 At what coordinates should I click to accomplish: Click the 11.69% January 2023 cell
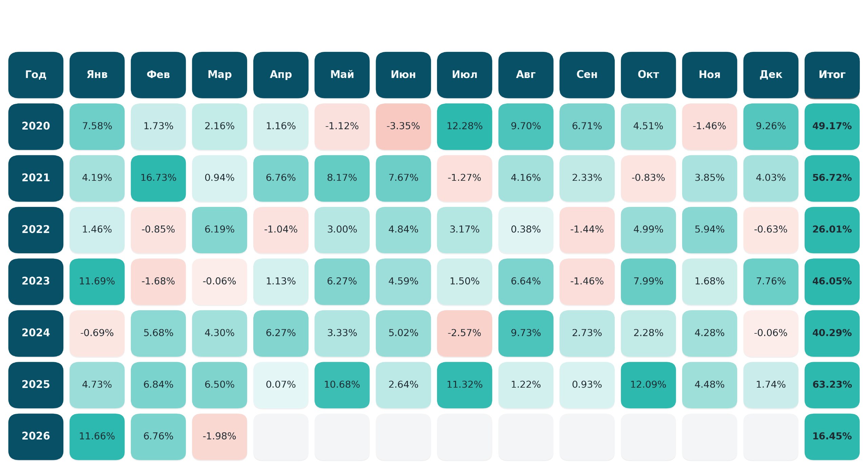pos(97,281)
